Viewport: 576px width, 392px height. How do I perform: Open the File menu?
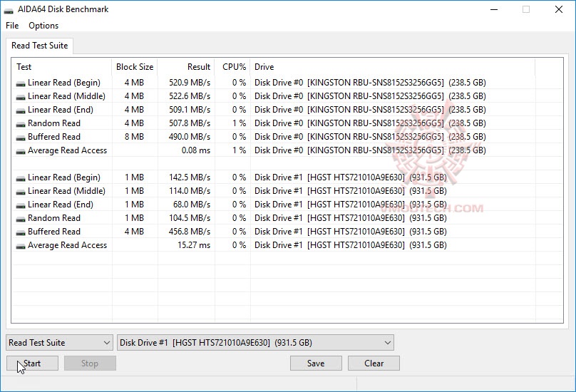tap(12, 26)
